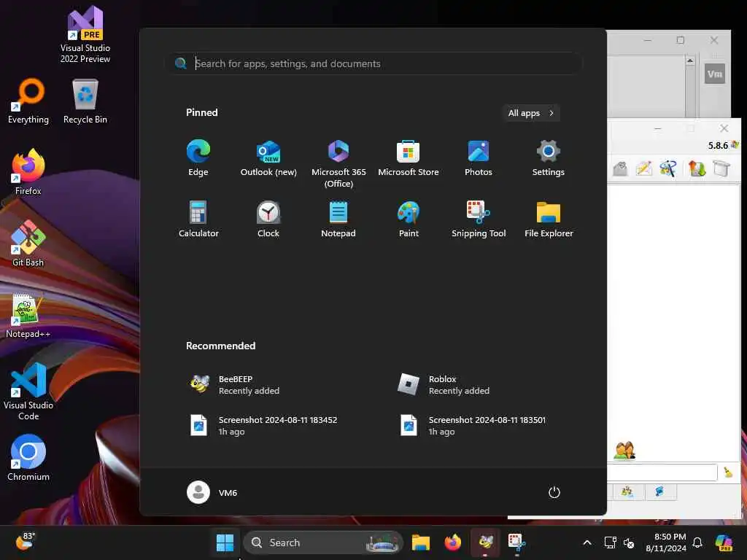Screen dimensions: 747x560
Task: Show hidden system tray icons
Action: tap(587, 542)
